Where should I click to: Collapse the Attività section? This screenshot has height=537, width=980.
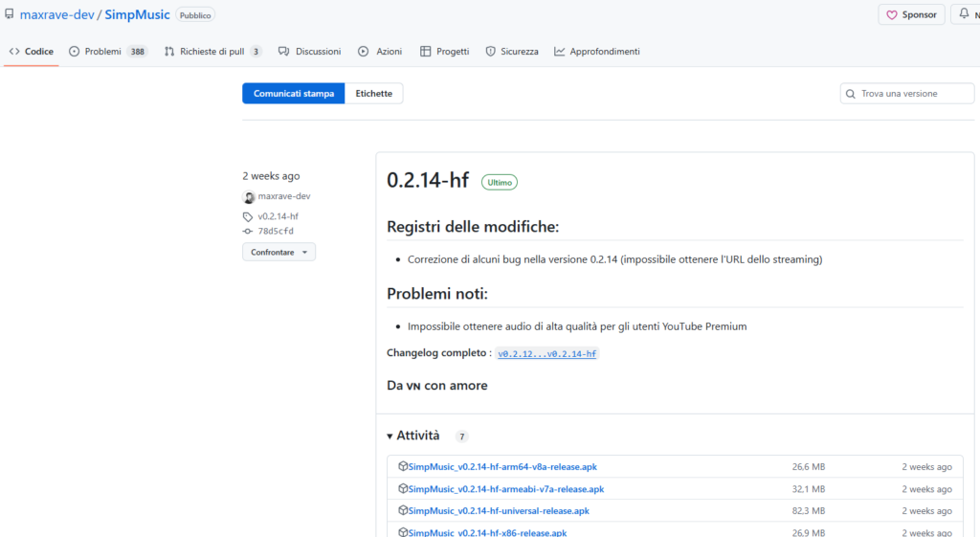(413, 436)
